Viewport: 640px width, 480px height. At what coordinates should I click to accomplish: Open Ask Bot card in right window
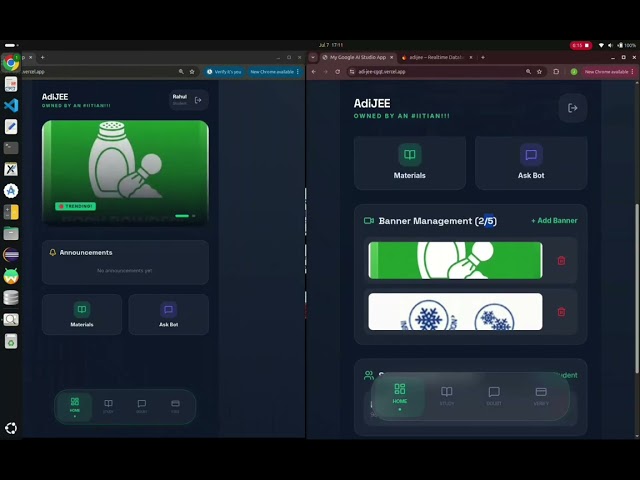point(531,162)
